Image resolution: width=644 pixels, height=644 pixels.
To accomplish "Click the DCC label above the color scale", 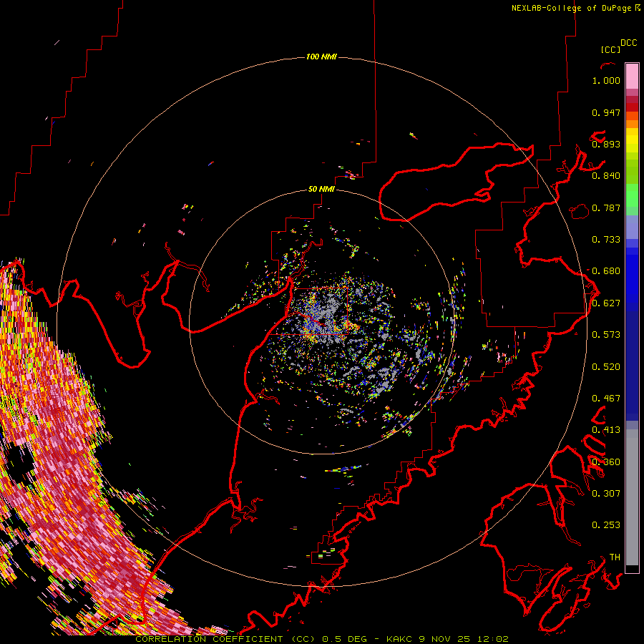I will click(629, 43).
